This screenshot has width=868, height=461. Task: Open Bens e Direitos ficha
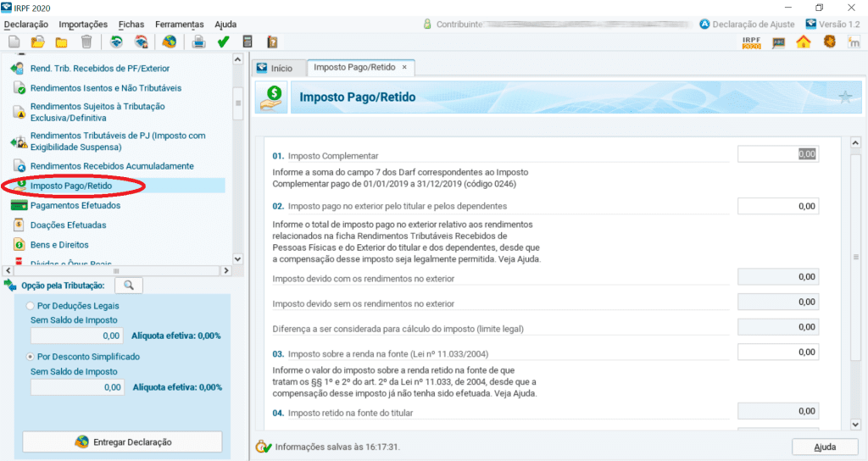tap(59, 245)
